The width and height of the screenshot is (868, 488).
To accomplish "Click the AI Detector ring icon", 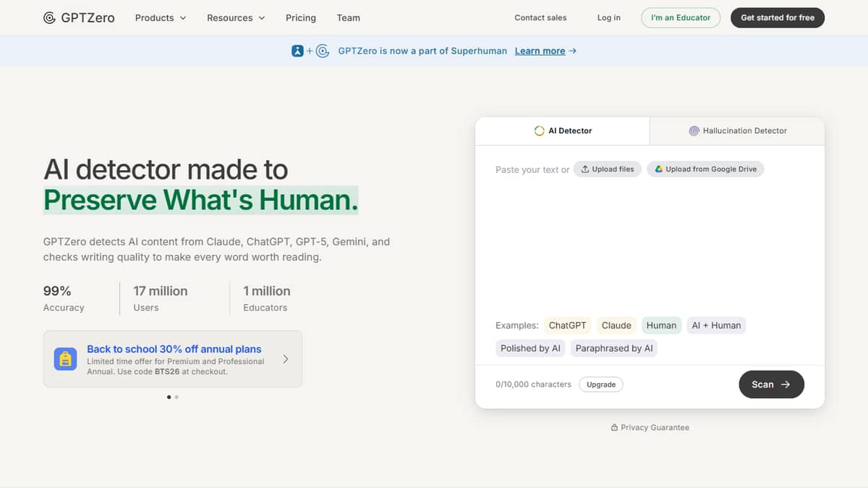I will (x=539, y=131).
